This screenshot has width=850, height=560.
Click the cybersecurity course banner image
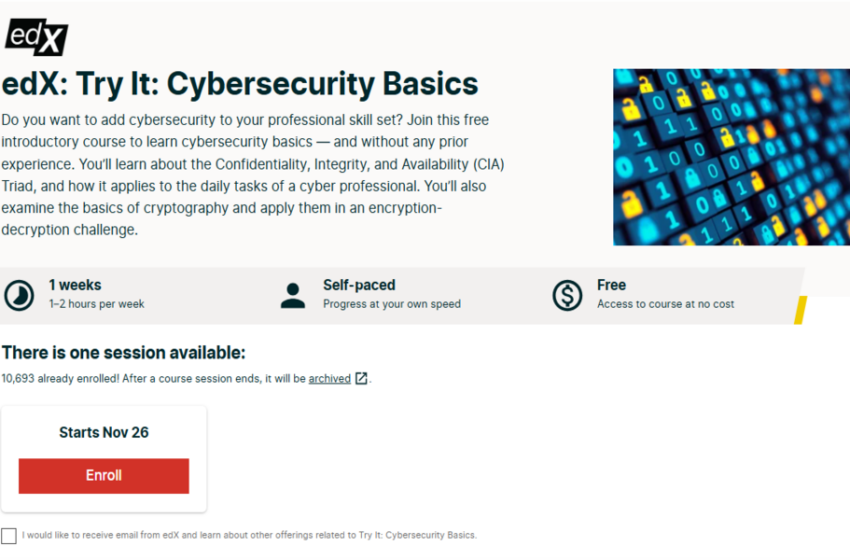(731, 157)
